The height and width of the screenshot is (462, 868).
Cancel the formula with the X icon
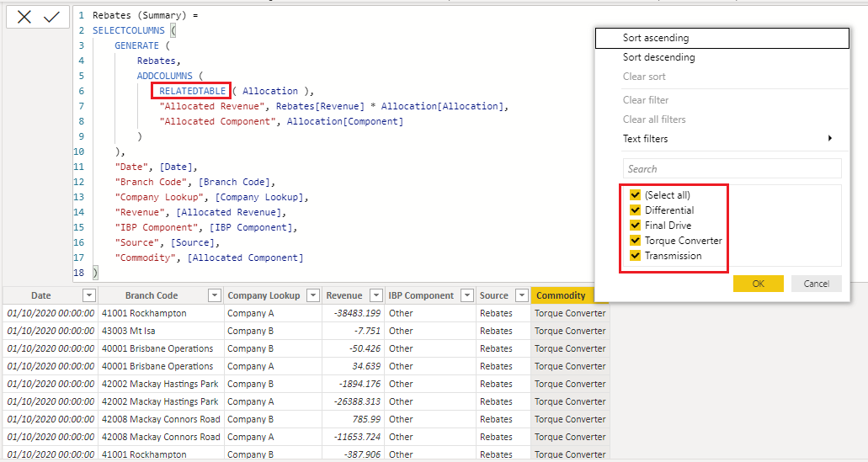pos(24,17)
